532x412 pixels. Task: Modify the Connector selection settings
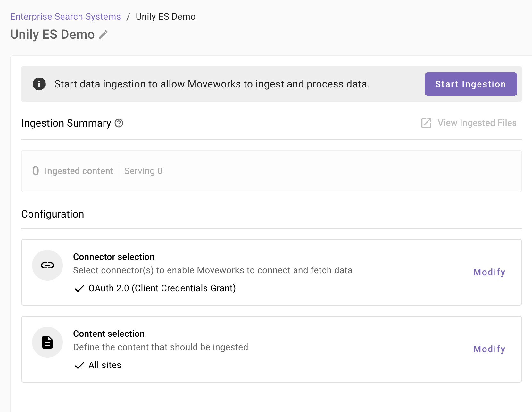pyautogui.click(x=489, y=272)
